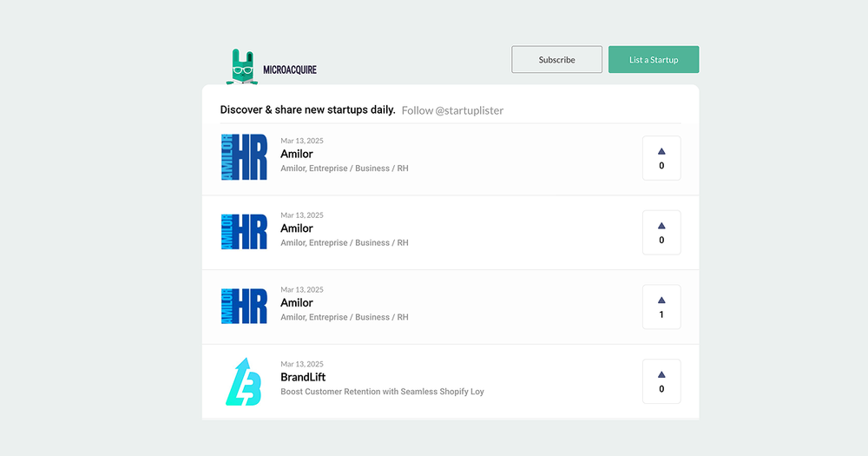Select the Mar 13, 2025 date above BrandLift
This screenshot has width=868, height=456.
302,364
